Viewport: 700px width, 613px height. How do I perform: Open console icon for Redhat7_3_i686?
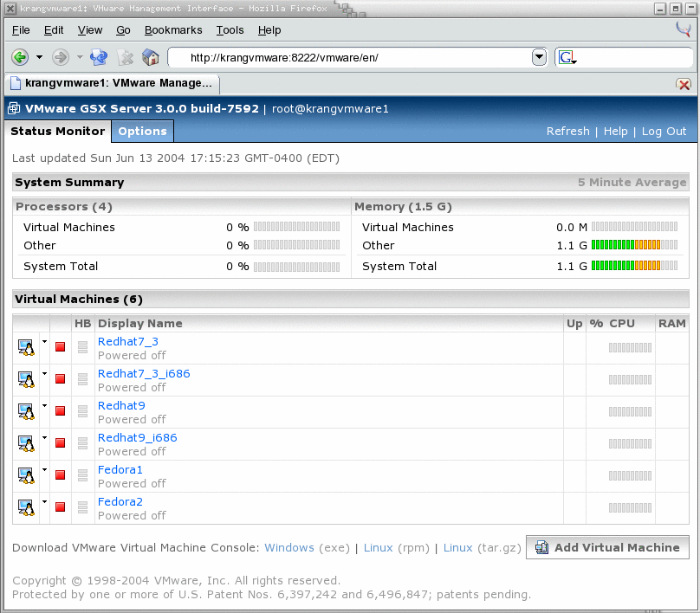pos(26,380)
